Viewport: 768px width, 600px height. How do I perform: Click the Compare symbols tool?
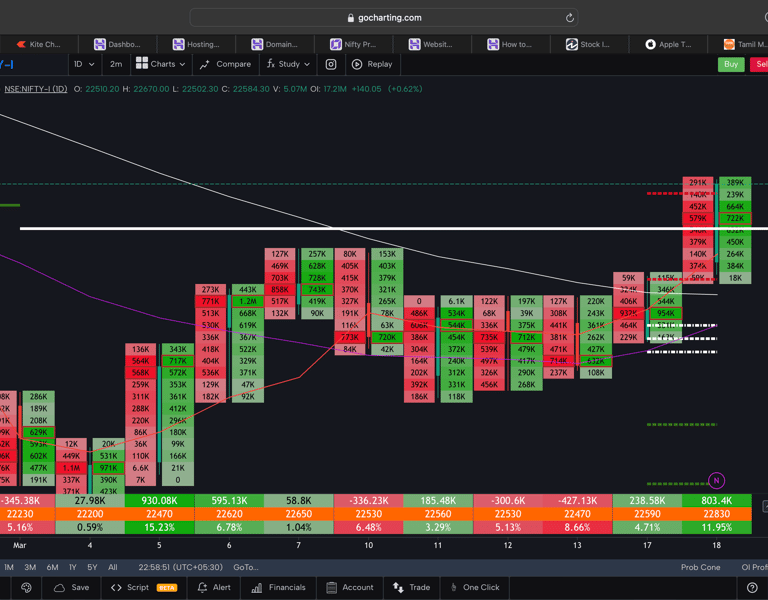[x=225, y=64]
